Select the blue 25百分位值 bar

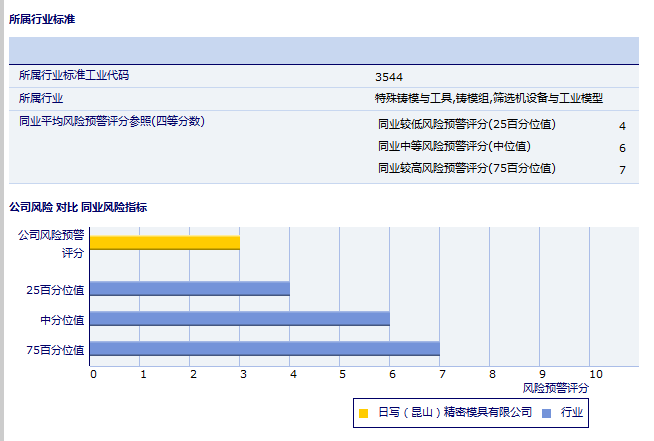point(190,288)
